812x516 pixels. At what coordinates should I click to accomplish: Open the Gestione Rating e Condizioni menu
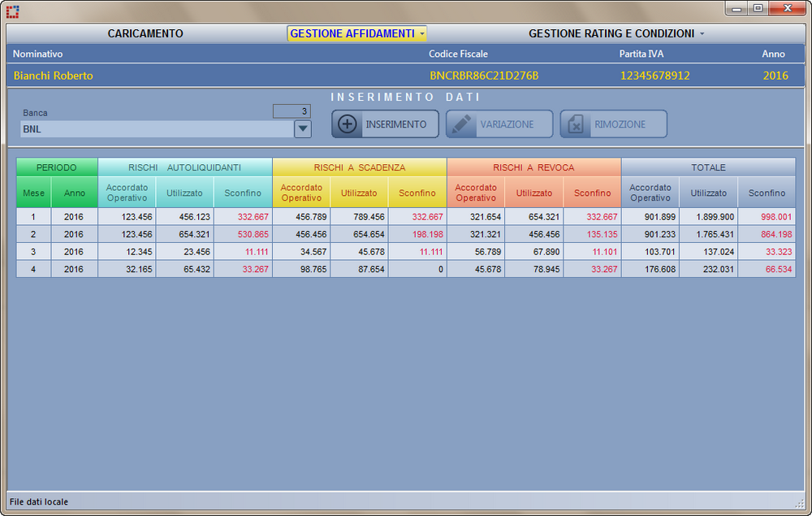click(x=615, y=33)
